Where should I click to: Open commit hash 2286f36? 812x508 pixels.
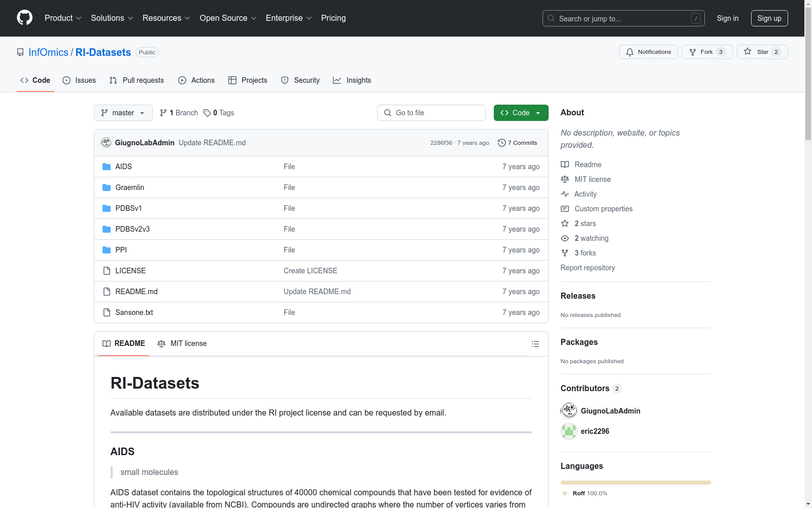(441, 143)
